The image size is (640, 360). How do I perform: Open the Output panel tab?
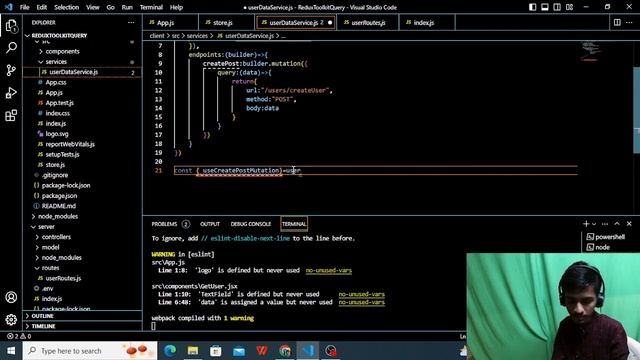[210, 224]
